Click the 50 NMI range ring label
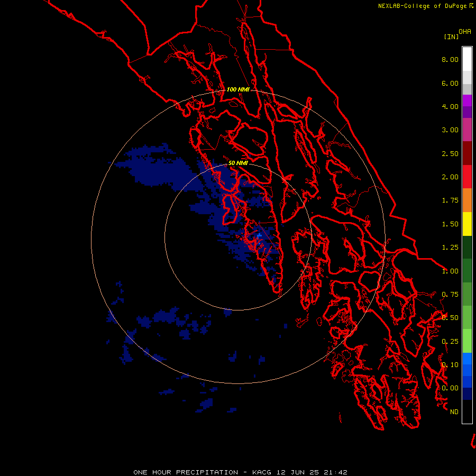This screenshot has height=476, width=476. 238,163
